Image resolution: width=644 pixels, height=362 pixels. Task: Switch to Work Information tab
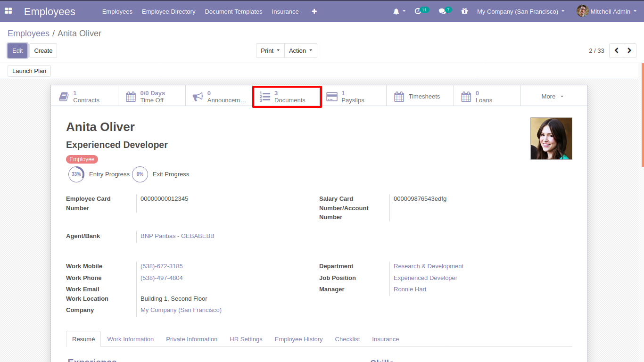[x=131, y=339]
